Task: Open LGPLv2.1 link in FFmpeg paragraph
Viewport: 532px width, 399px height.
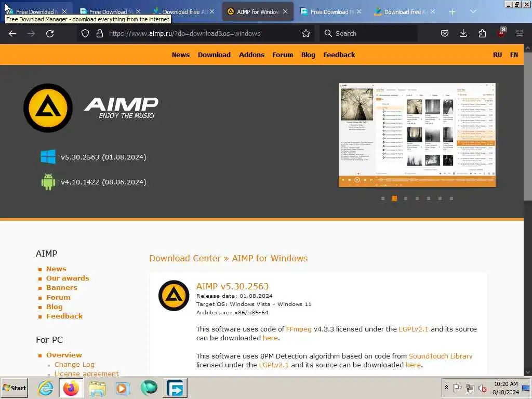Action: 413,329
